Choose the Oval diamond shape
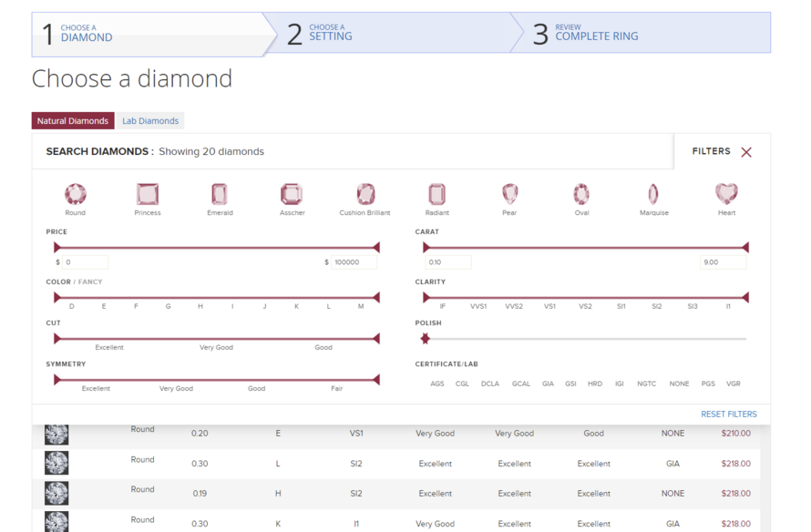 581,194
